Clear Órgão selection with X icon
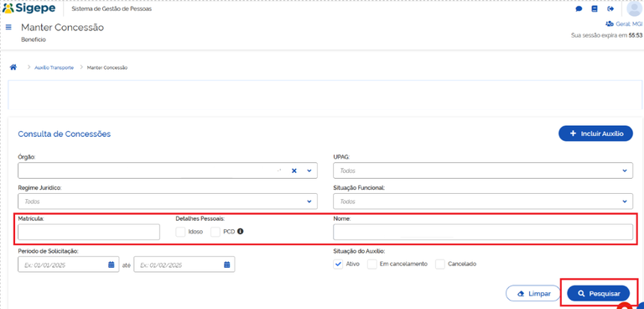The image size is (644, 309). (x=293, y=170)
